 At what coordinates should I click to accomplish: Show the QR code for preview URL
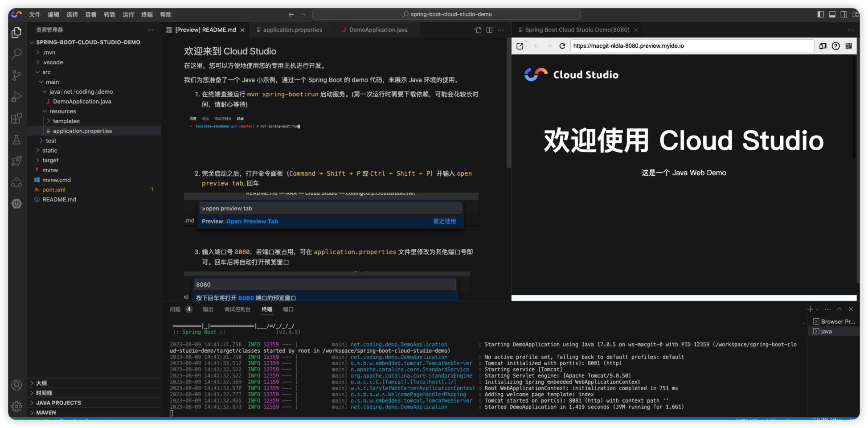click(848, 46)
